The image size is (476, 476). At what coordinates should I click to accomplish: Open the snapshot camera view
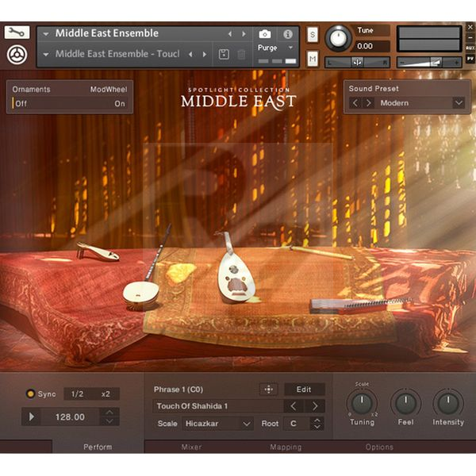[265, 34]
